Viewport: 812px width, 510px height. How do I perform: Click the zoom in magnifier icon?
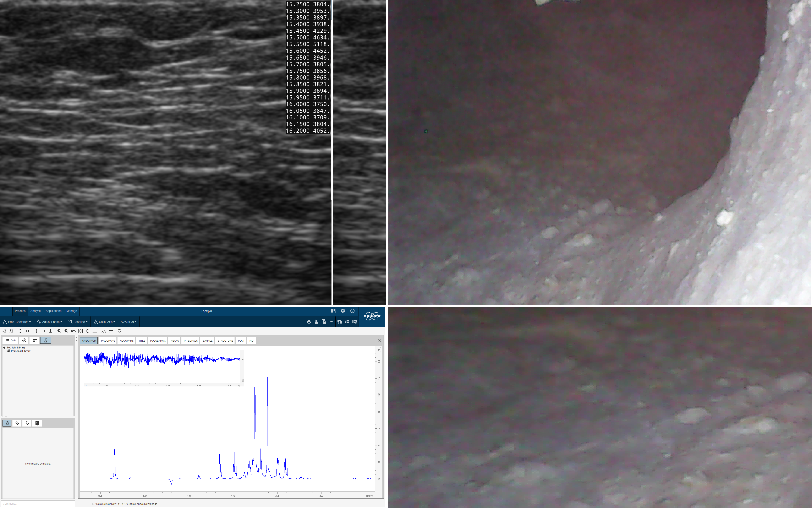(x=59, y=331)
